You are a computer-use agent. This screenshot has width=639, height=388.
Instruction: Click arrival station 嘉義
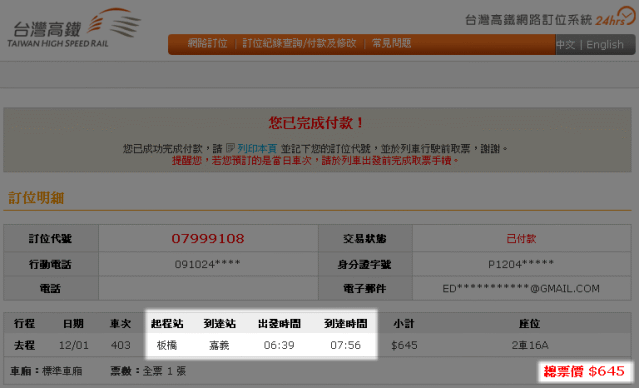219,345
